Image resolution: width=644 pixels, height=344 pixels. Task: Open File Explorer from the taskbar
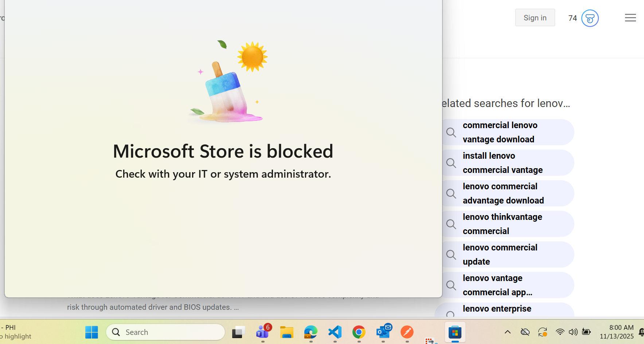coord(287,332)
